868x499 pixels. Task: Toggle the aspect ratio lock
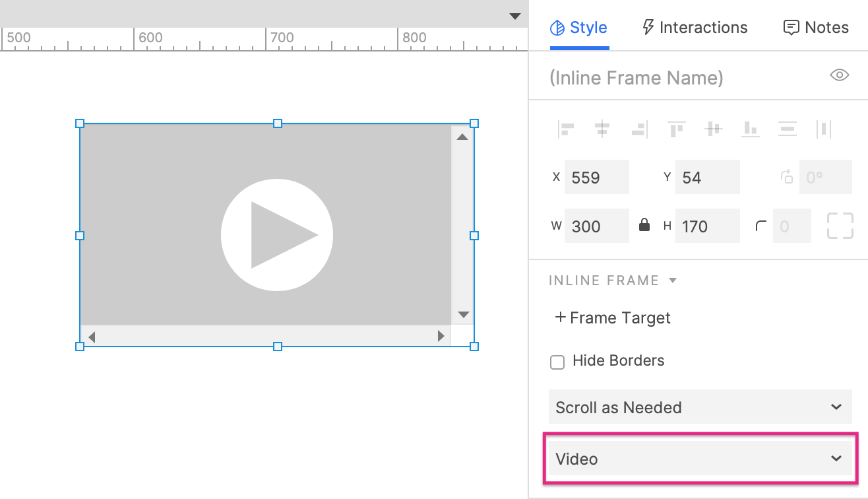644,226
